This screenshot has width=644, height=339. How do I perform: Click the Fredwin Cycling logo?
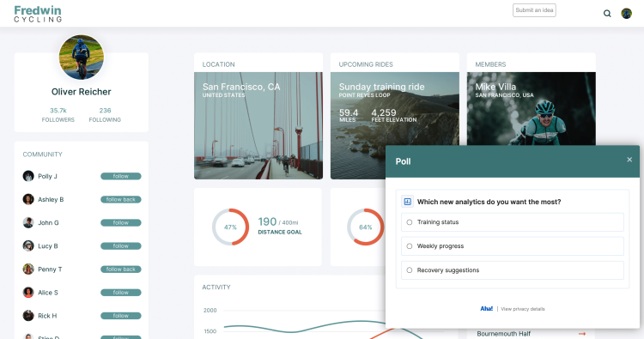click(x=38, y=14)
